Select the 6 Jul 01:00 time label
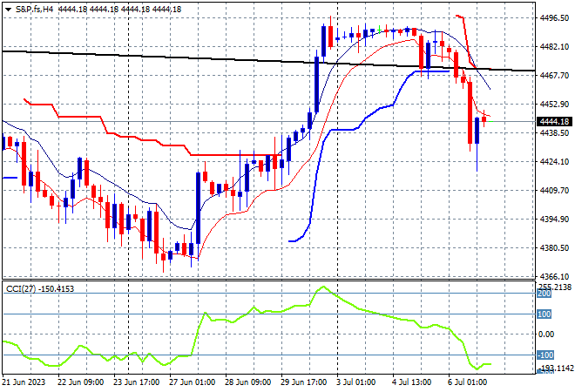575x392 pixels. point(467,382)
